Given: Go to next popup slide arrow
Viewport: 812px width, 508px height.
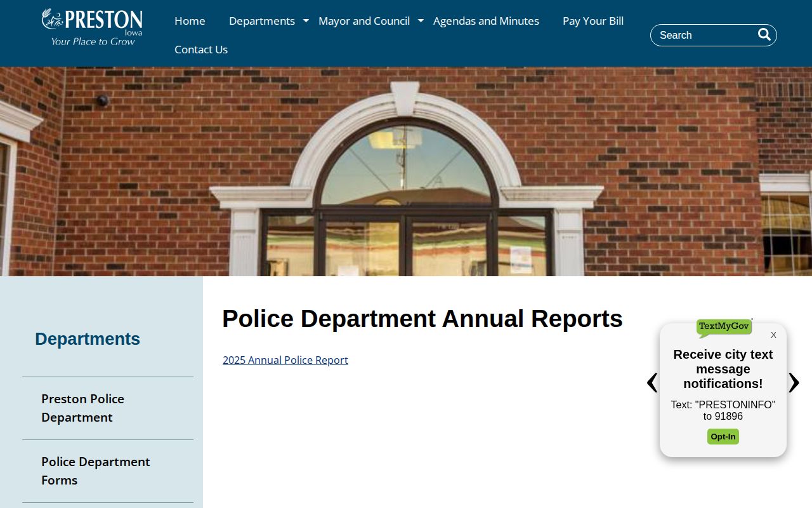Looking at the screenshot, I should (x=794, y=382).
